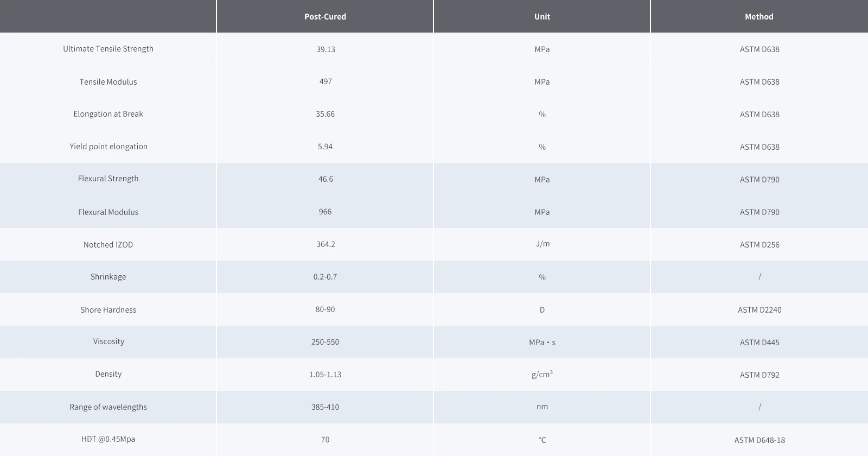Screen dimensions: 868x456
Task: Click the Post-Cured column header
Action: point(325,17)
